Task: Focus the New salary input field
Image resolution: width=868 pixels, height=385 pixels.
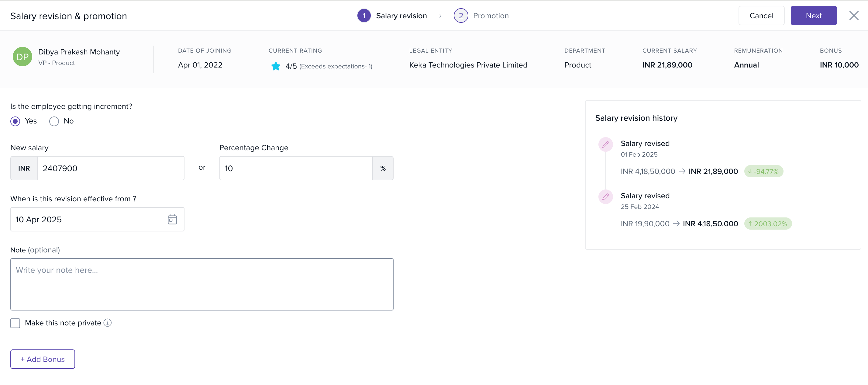Action: (111, 168)
